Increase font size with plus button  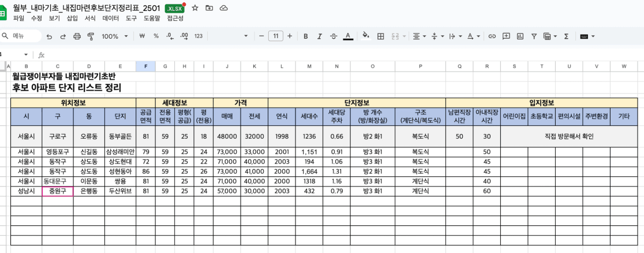pos(290,36)
